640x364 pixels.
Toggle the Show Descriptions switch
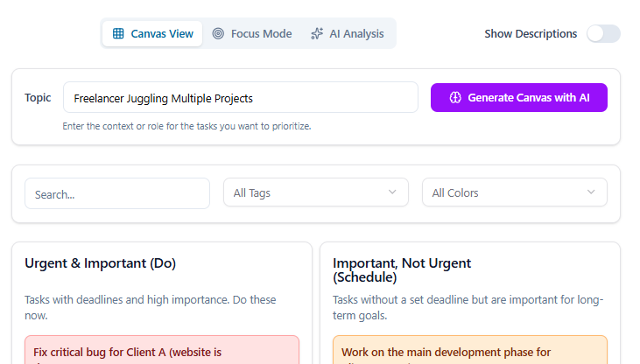click(603, 34)
